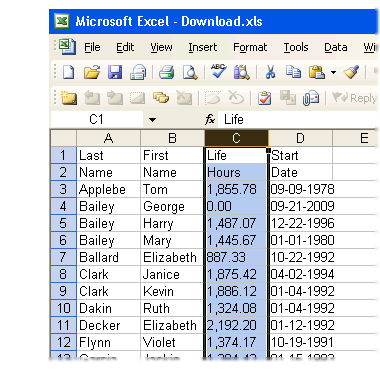380x385 pixels.
Task: Click the Paste clipboard icon
Action: tap(316, 72)
